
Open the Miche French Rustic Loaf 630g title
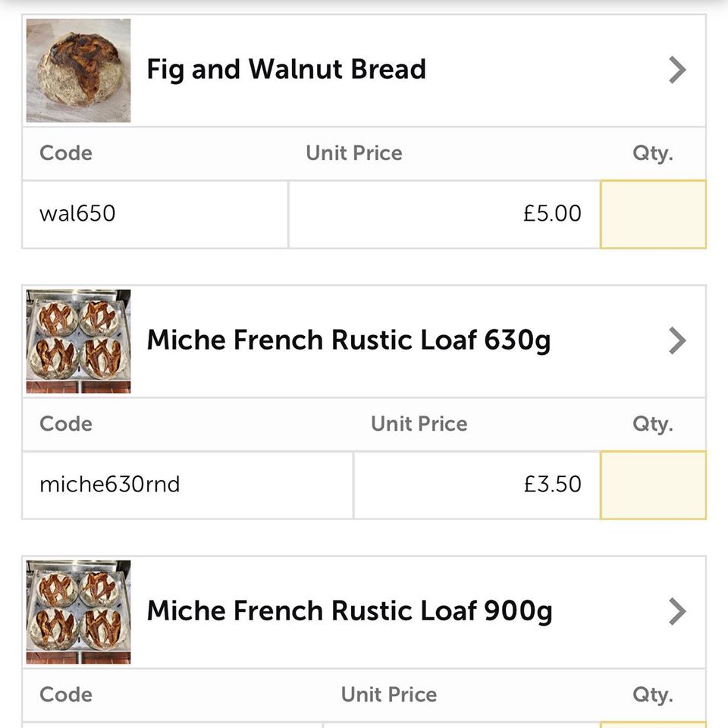point(348,340)
